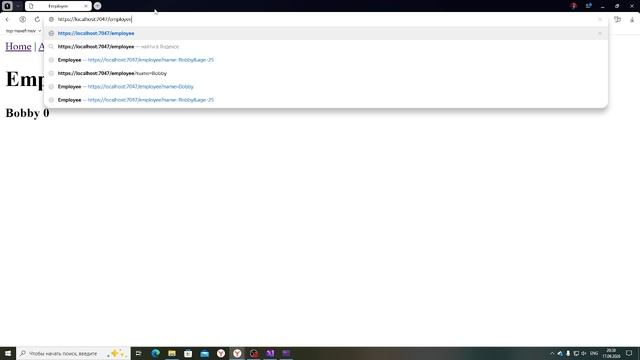This screenshot has width=640, height=360.
Task: Open the extensions icon in the toolbar
Action: (617, 19)
